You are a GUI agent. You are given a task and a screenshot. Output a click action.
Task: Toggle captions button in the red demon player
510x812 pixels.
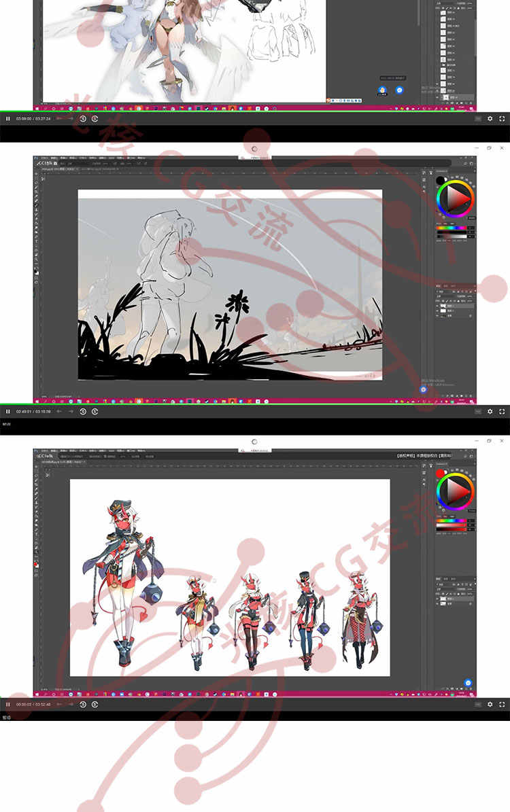coord(478,705)
